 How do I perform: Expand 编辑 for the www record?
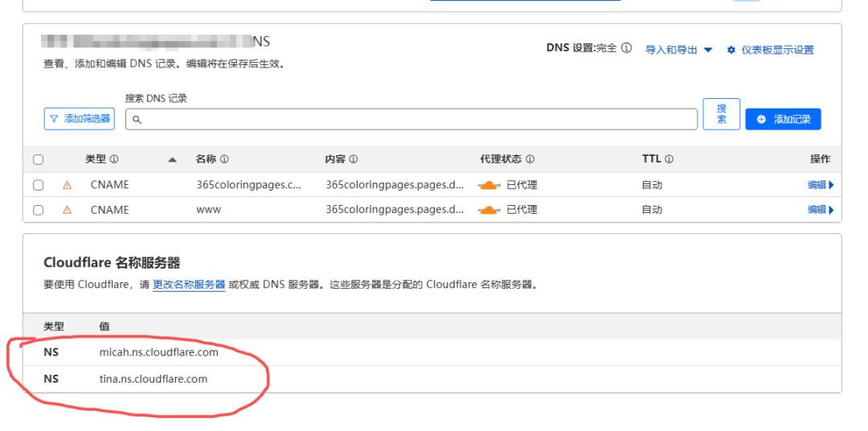tap(820, 210)
